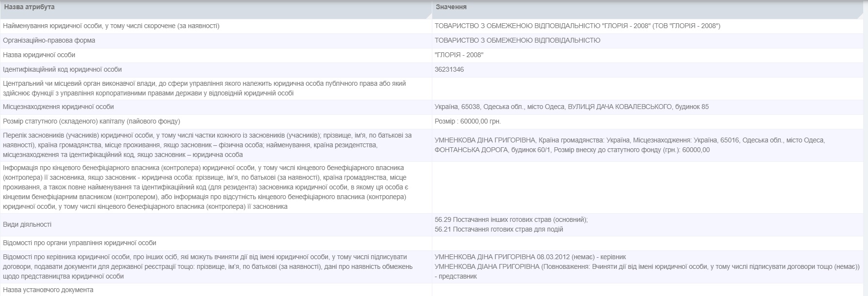Click the 'Перелік засновників' attribute description
The image size is (868, 296).
[x=207, y=145]
